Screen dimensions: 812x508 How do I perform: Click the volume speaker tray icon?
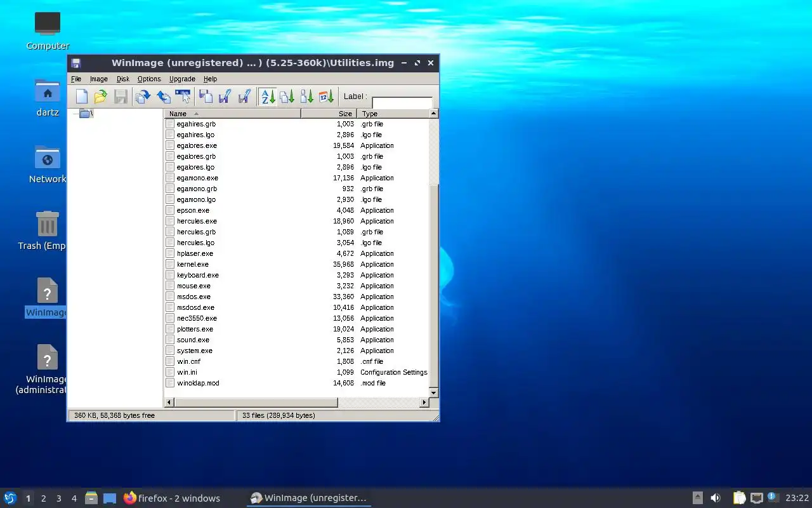[x=716, y=498]
